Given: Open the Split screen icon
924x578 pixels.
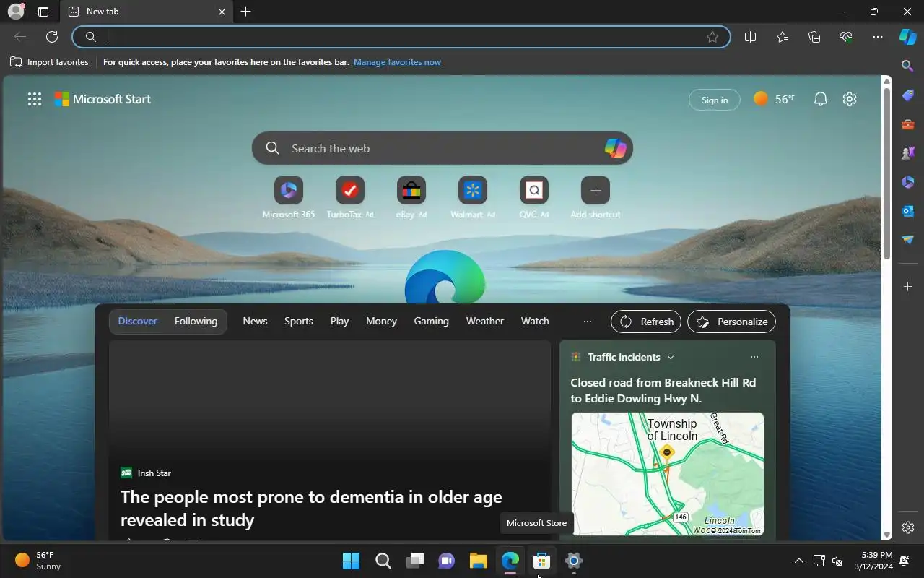Looking at the screenshot, I should click(750, 37).
